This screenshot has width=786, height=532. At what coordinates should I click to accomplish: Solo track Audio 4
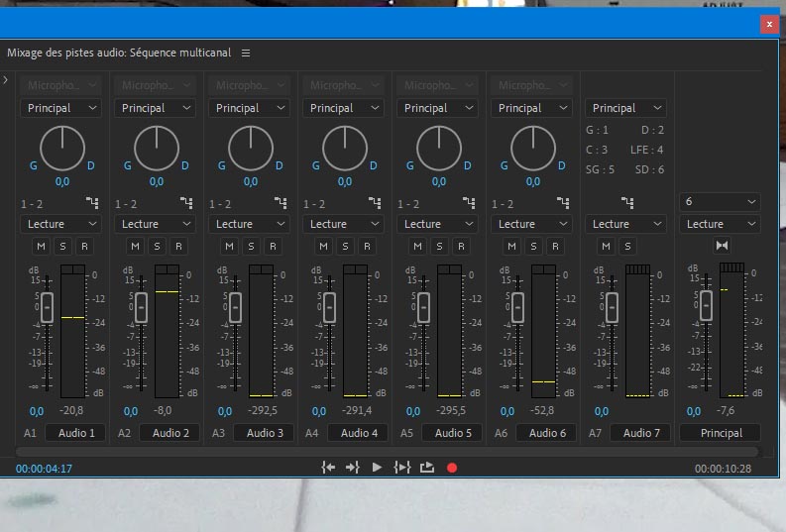coord(345,246)
